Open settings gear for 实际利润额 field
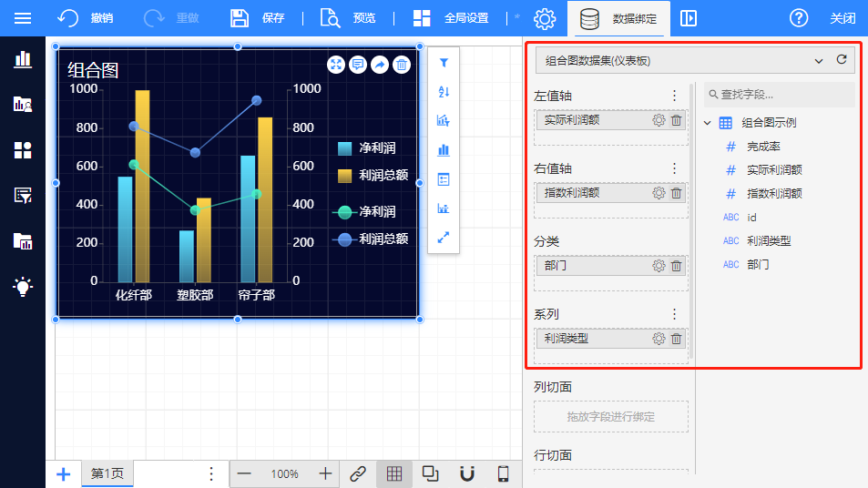 [659, 120]
